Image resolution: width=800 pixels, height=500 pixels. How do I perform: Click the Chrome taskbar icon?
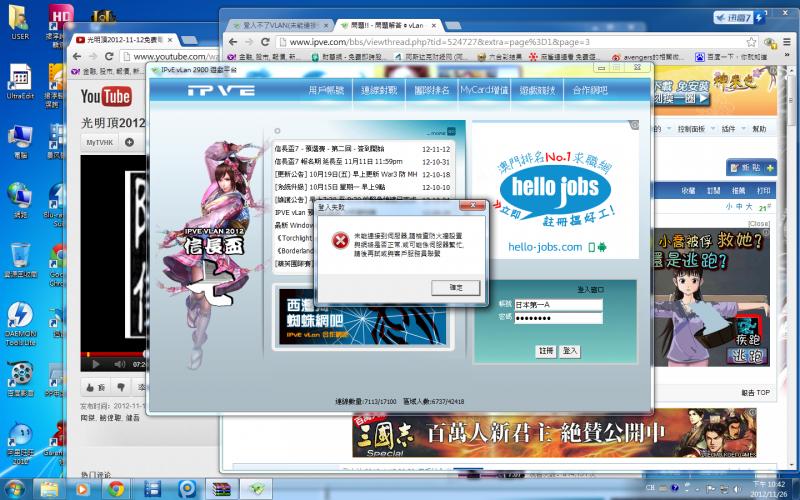[x=116, y=489]
